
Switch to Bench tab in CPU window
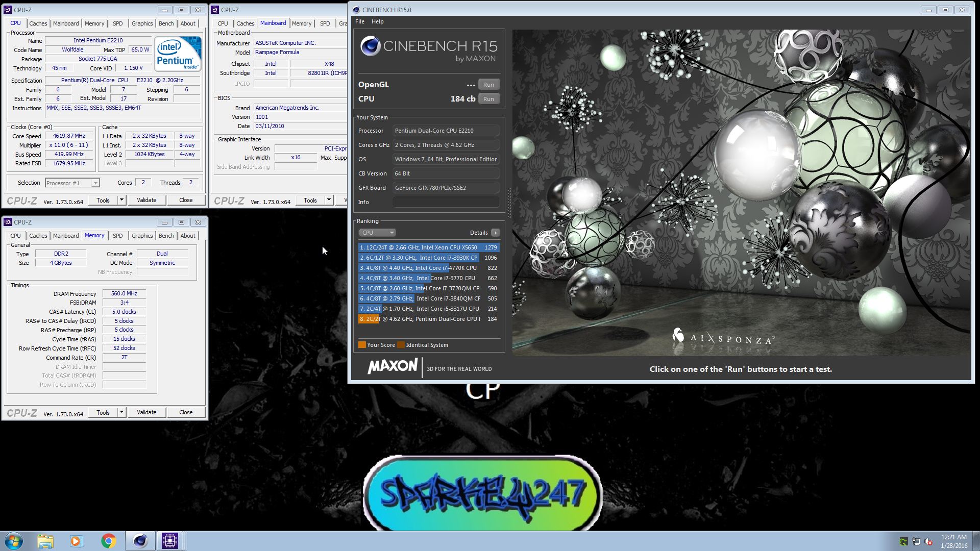pos(166,23)
